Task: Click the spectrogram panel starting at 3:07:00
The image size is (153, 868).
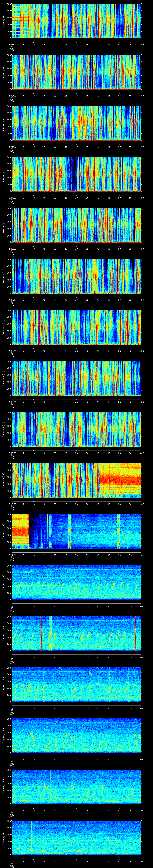Action: click(x=77, y=327)
